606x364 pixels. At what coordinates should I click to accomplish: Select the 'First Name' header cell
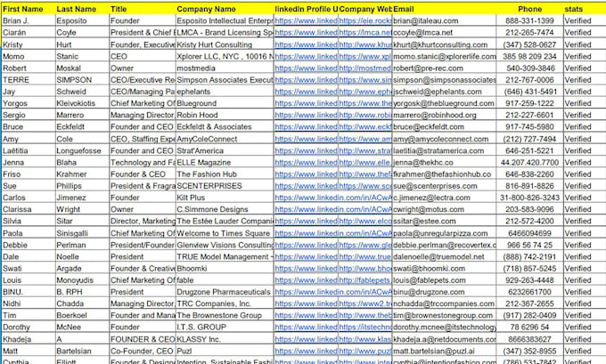28,9
